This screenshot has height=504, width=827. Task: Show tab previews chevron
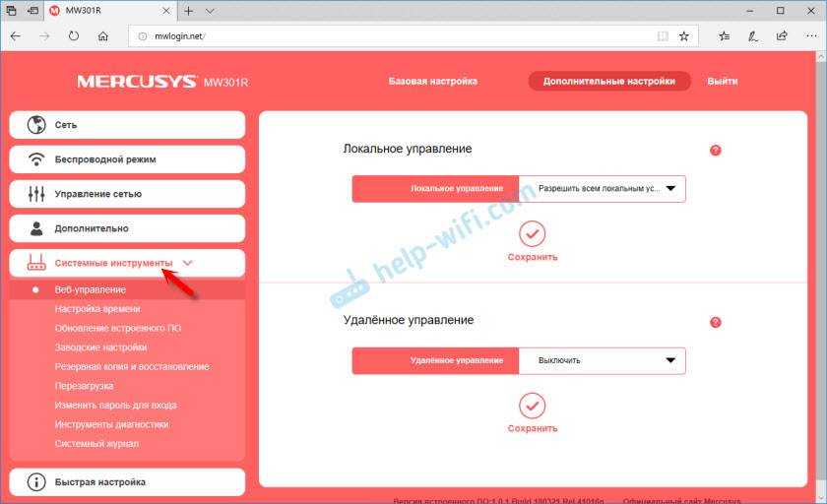pos(210,11)
